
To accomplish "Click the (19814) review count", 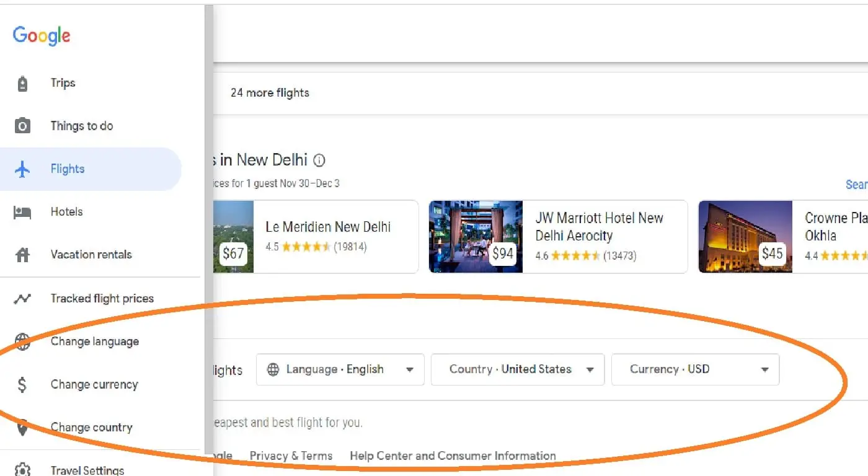I will click(350, 247).
